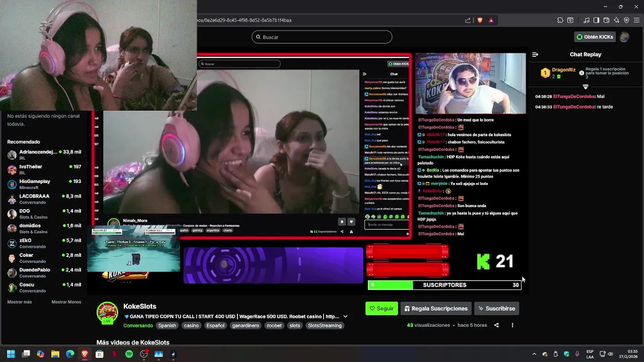Open LACOBRAAA recommended channel
The height and width of the screenshot is (362, 644).
44,199
